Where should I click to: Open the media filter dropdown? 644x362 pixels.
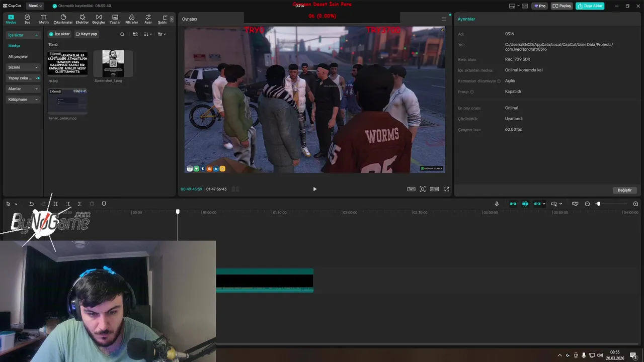[161, 34]
